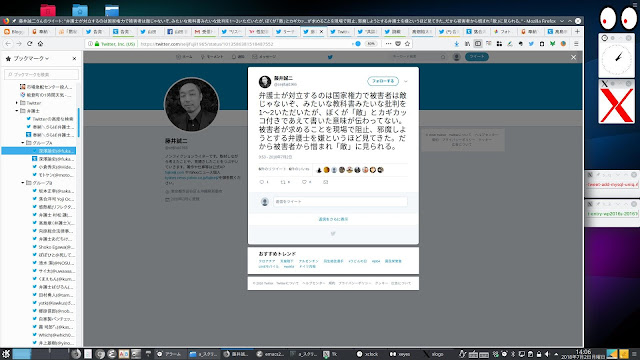Click 返信をさらに表示 show more replies link
Image resolution: width=640 pixels, height=360 pixels.
pyautogui.click(x=333, y=219)
